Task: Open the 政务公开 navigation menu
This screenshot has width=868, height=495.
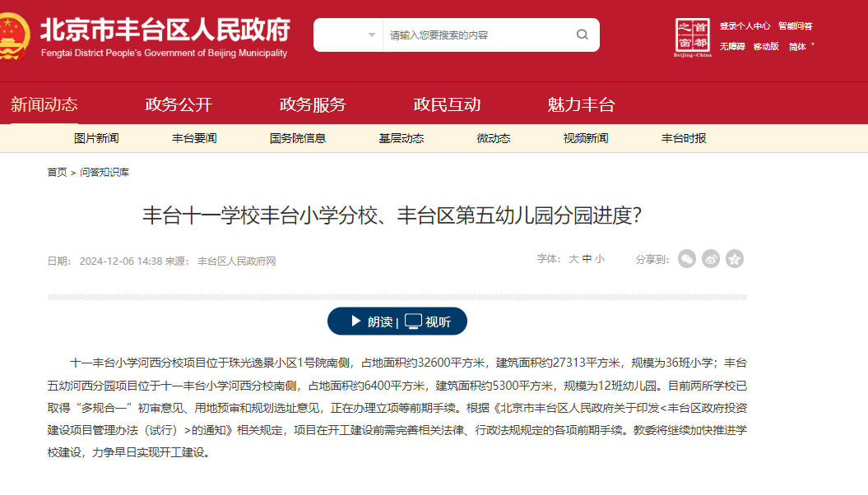Action: (179, 104)
